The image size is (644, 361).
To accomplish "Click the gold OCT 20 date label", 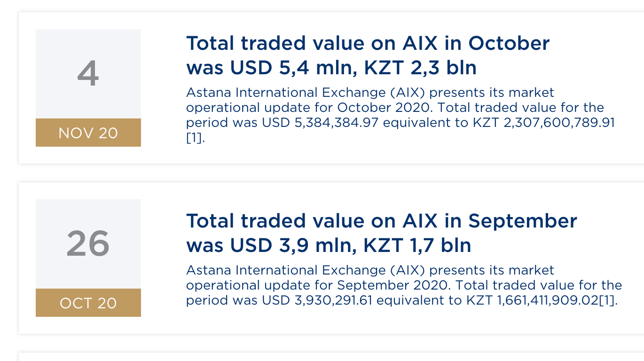I will [x=88, y=303].
